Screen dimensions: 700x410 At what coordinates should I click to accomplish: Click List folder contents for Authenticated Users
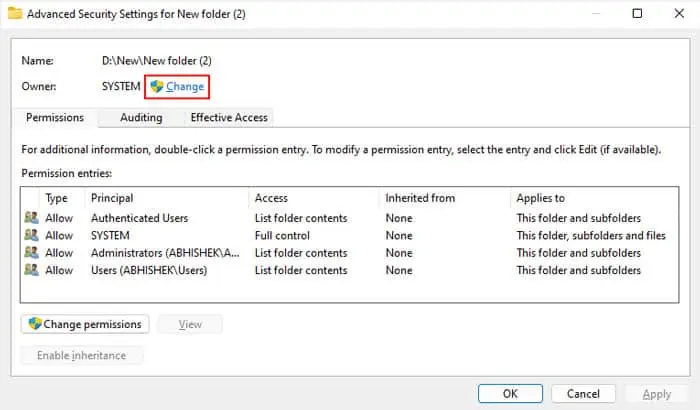301,218
